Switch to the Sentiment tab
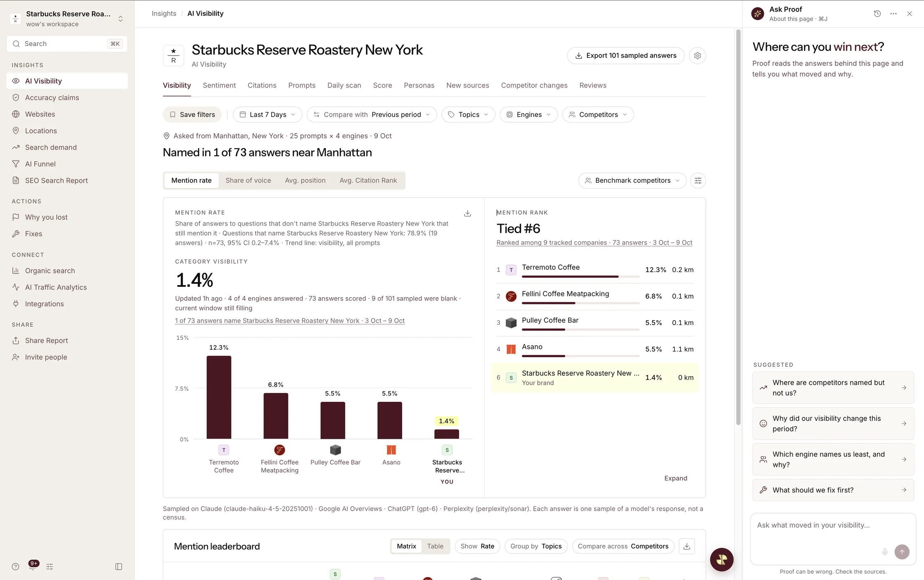Viewport: 924px width, 580px height. 219,85
